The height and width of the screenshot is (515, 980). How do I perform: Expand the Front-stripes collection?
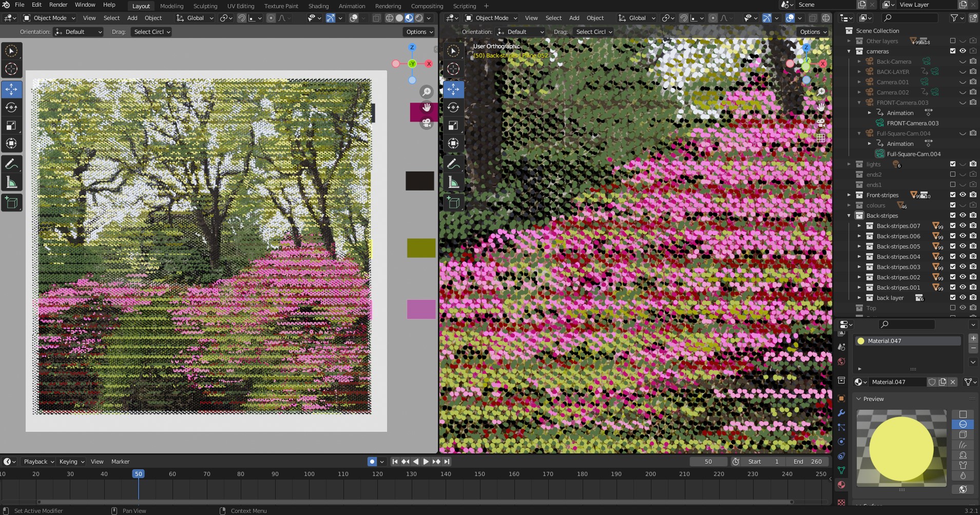point(849,195)
